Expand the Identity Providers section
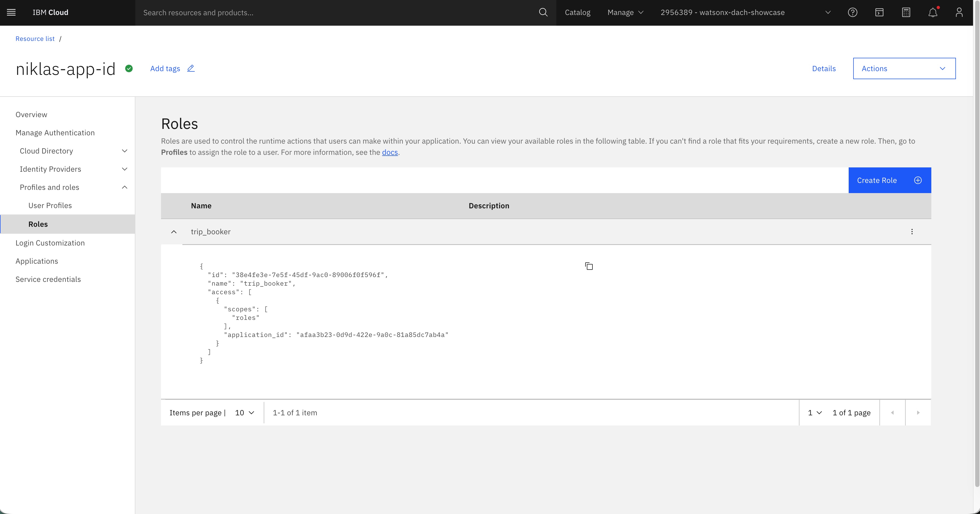The image size is (980, 514). point(124,169)
